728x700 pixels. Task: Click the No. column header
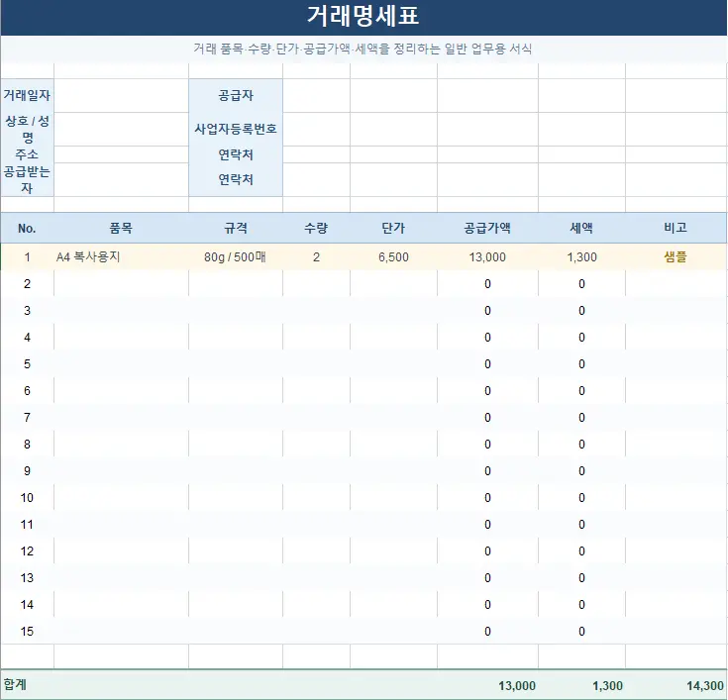[27, 228]
